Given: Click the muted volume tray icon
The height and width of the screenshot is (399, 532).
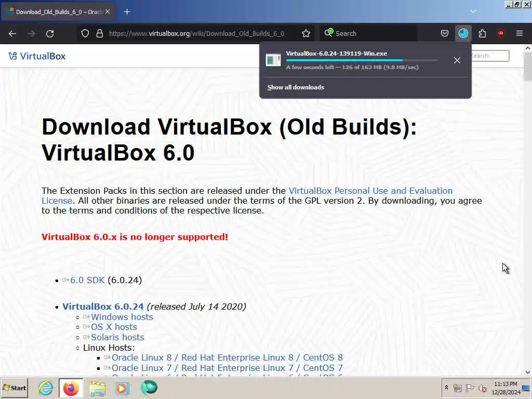Looking at the screenshot, I should [482, 388].
